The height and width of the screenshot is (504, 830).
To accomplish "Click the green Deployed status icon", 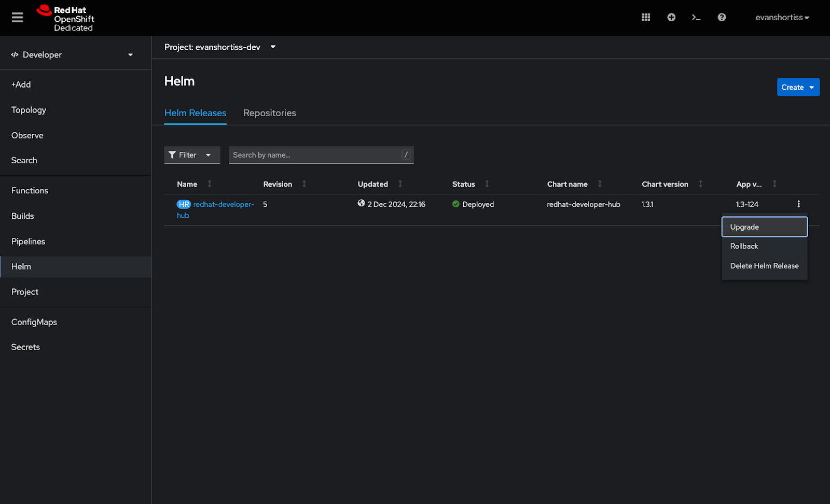I will coord(455,204).
